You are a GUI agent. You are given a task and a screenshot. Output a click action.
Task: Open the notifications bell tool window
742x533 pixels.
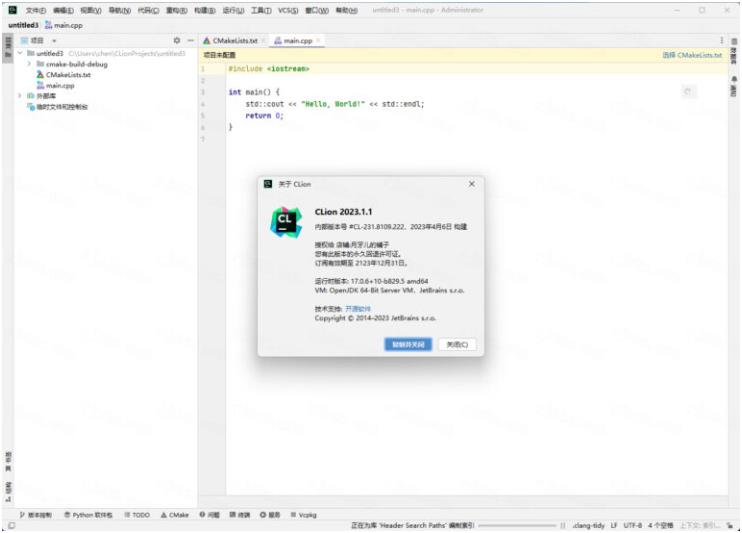[x=734, y=88]
